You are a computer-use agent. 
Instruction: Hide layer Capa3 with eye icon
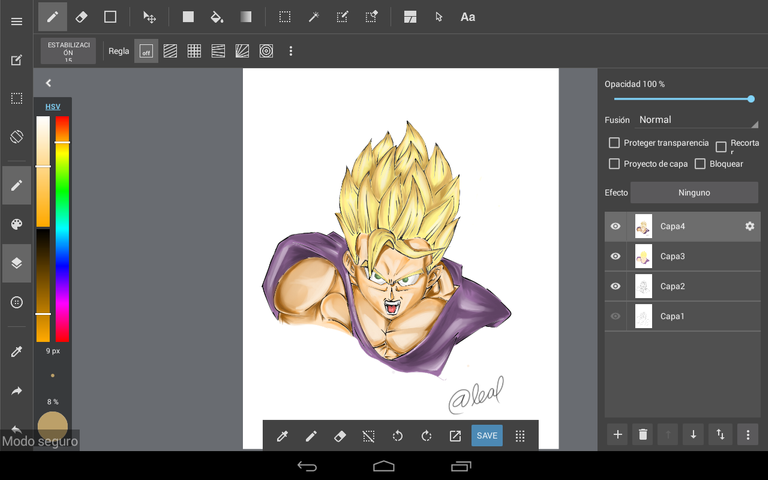[616, 256]
